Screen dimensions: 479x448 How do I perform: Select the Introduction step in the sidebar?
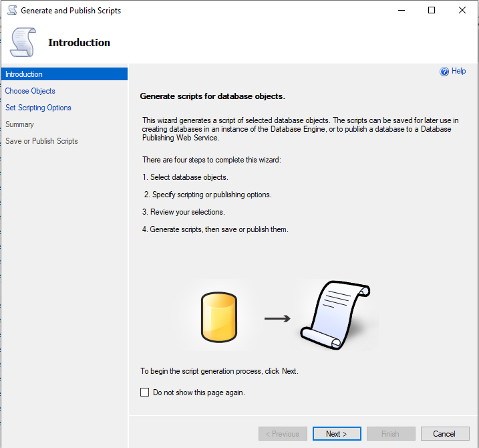click(x=24, y=74)
